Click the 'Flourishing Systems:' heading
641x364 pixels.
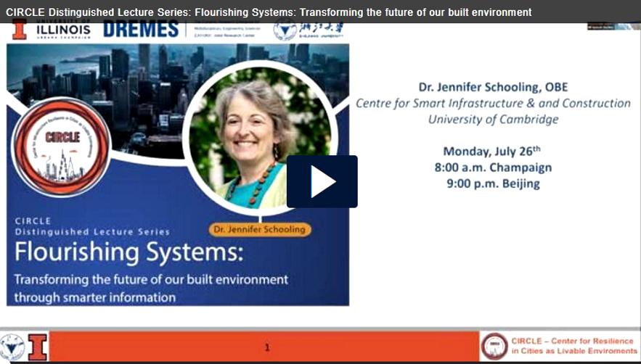click(x=128, y=252)
